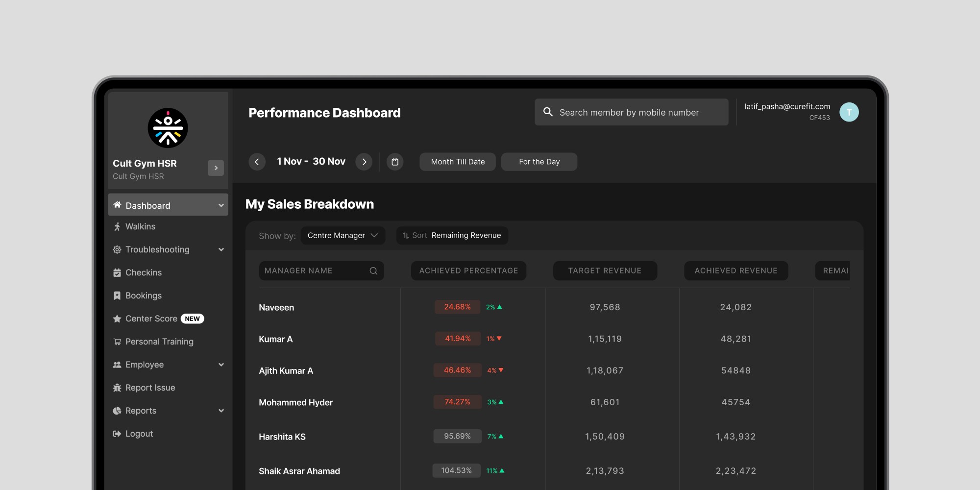Click the Achieved Percentage column header
The height and width of the screenshot is (490, 980).
(x=468, y=271)
